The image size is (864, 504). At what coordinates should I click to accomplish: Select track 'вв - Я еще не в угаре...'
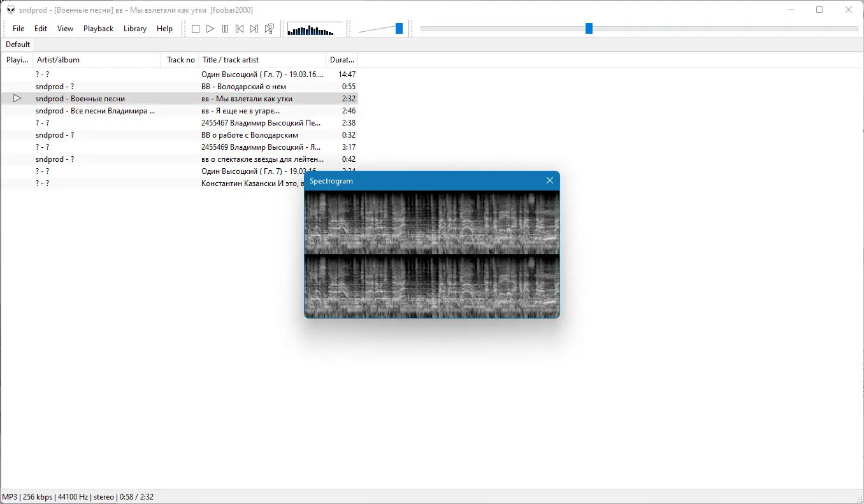[240, 111]
